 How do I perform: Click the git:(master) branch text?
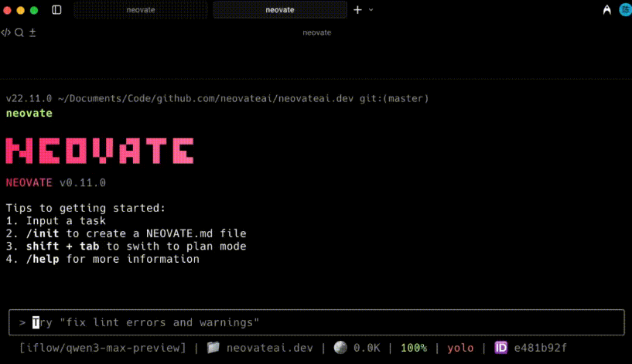394,99
